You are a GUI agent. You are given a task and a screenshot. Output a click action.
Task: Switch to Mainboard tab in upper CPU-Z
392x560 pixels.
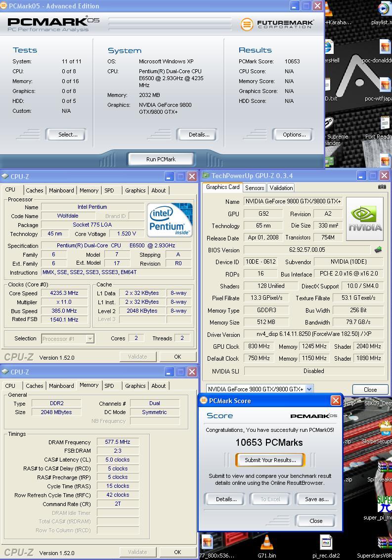click(61, 190)
